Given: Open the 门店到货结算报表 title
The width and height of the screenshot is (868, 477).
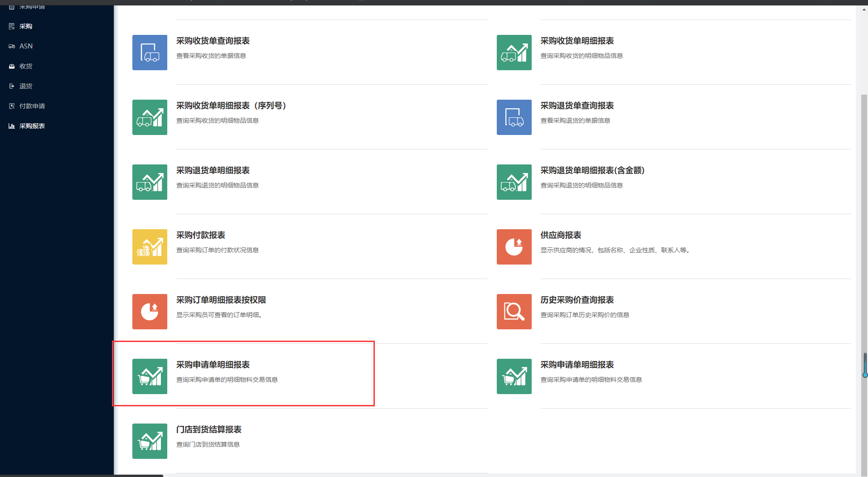Looking at the screenshot, I should (209, 429).
